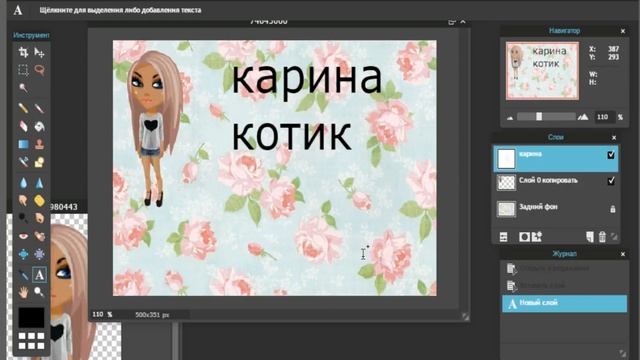Screen dimensions: 640x360
Task: Select the Spot Heal tool
Action: (40, 236)
